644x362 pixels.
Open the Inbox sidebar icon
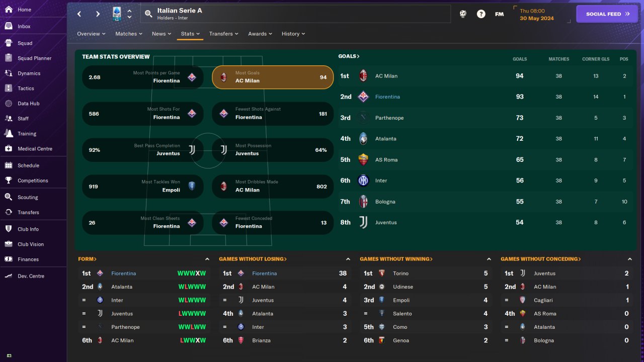coord(9,26)
